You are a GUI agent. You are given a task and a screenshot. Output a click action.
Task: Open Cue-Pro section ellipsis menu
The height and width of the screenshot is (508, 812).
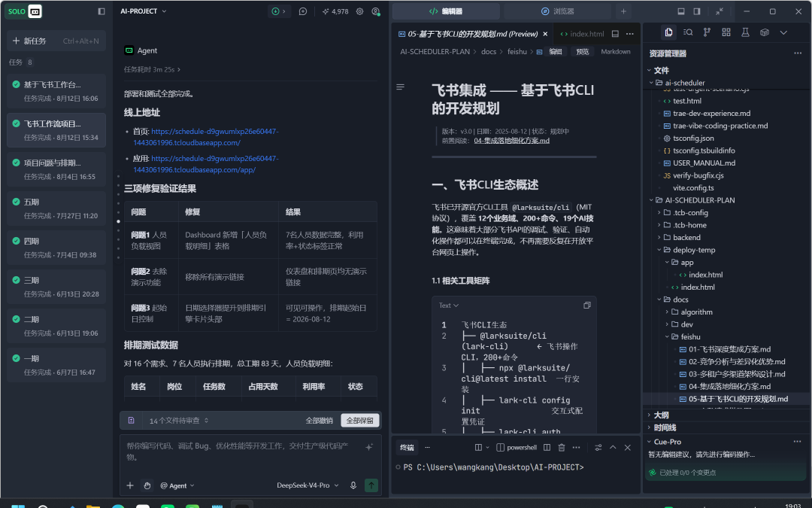[798, 442]
